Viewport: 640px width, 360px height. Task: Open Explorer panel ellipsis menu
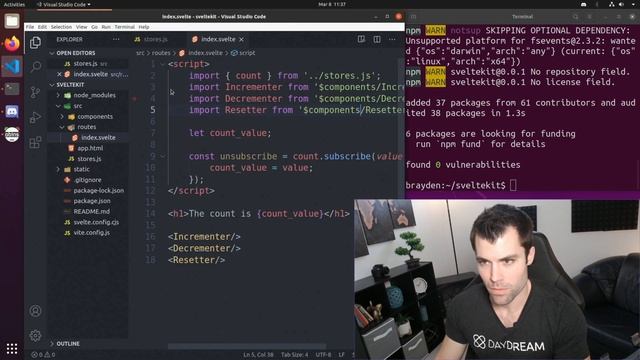(x=116, y=39)
